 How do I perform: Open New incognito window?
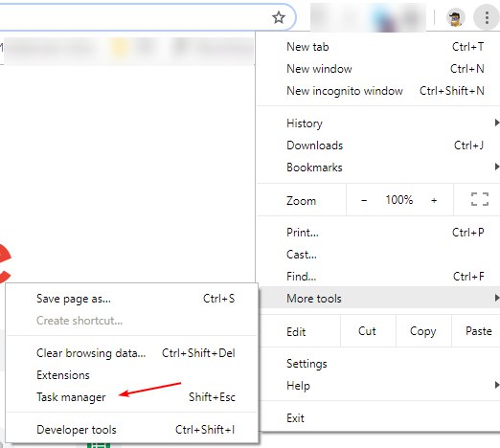tap(378, 91)
